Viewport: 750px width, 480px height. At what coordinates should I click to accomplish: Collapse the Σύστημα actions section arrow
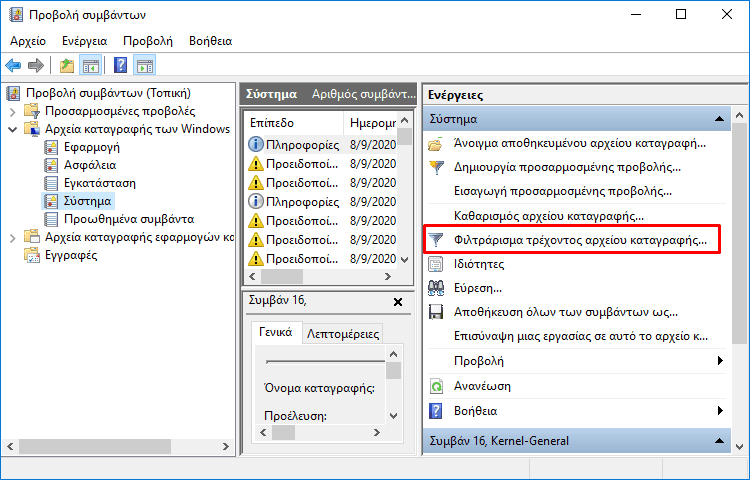coord(719,119)
